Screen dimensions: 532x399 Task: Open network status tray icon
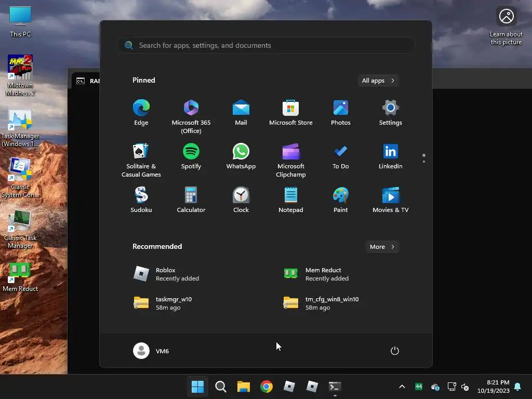(x=451, y=387)
